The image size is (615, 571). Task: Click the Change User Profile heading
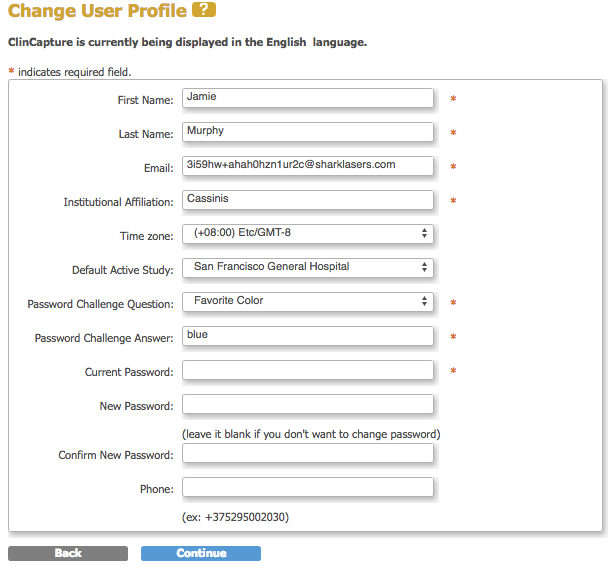[97, 13]
